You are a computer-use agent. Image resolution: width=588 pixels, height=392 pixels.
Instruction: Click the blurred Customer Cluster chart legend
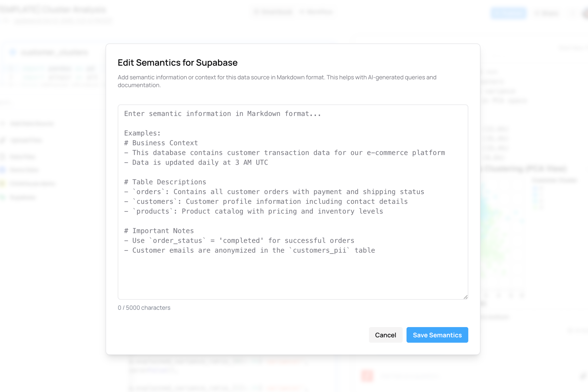click(554, 180)
